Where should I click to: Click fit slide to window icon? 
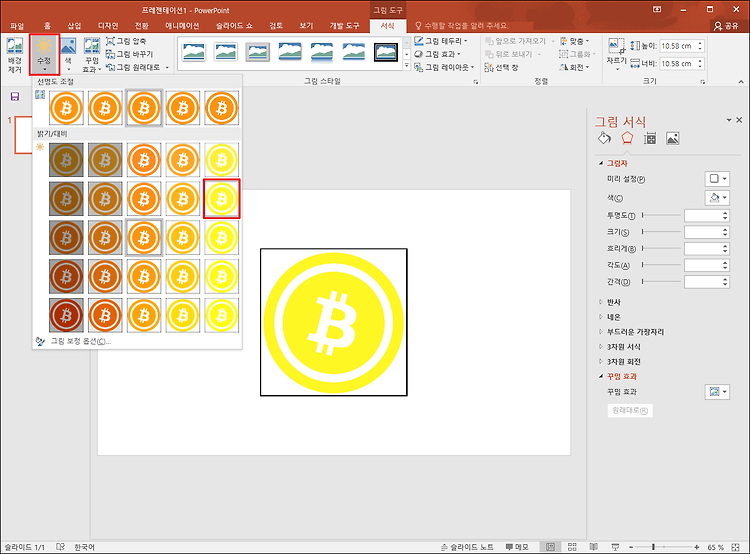(x=736, y=547)
